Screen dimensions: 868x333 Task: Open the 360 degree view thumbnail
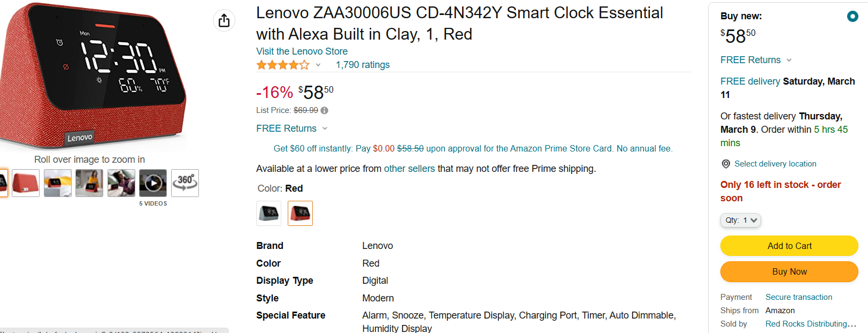185,183
